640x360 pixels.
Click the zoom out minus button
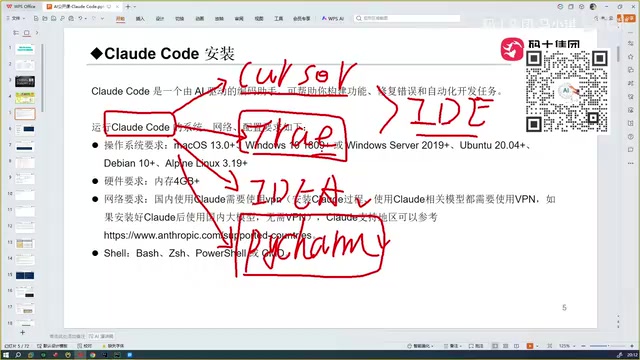584,346
